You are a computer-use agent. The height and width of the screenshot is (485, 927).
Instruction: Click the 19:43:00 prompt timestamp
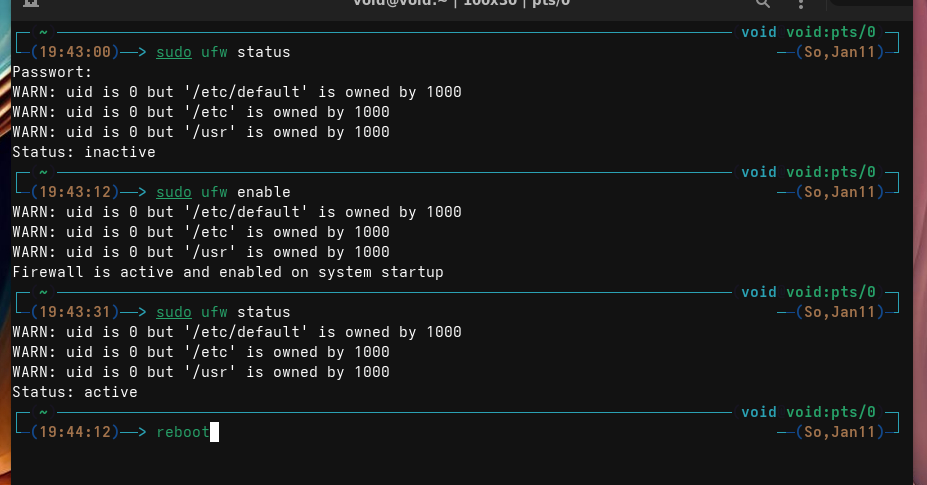pos(75,52)
